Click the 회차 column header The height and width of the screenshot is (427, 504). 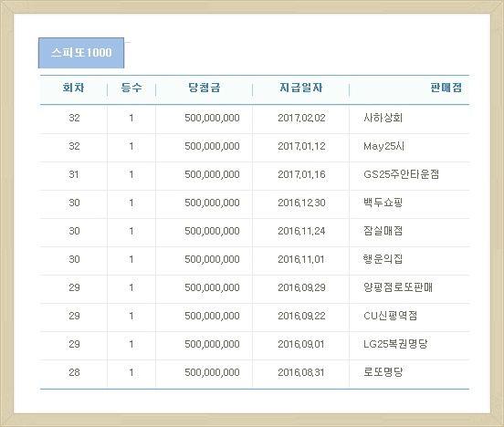coord(74,88)
